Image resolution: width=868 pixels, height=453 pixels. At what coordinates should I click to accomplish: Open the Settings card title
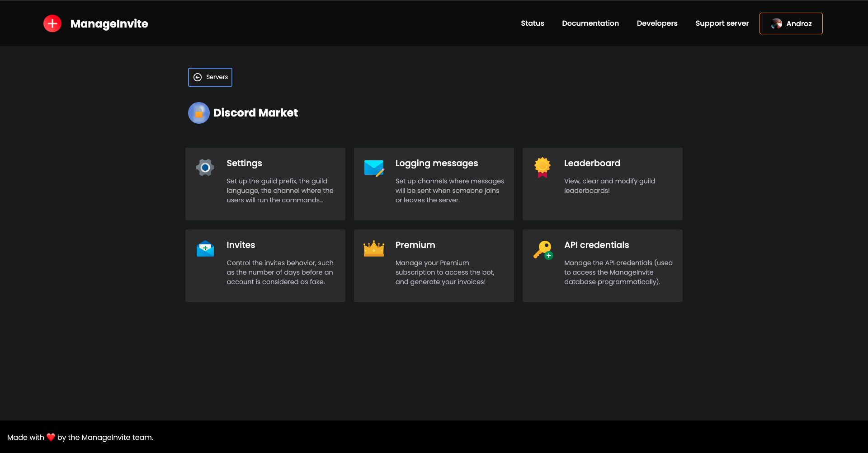tap(244, 163)
